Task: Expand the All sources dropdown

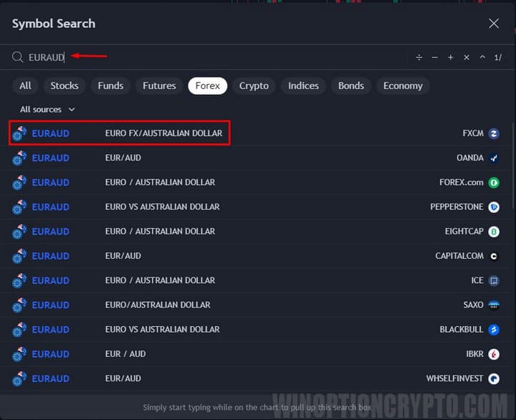Action: click(x=47, y=110)
